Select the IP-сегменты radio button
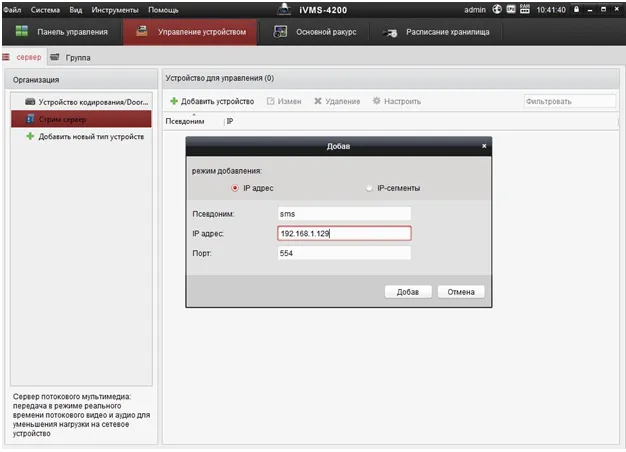 [x=369, y=187]
